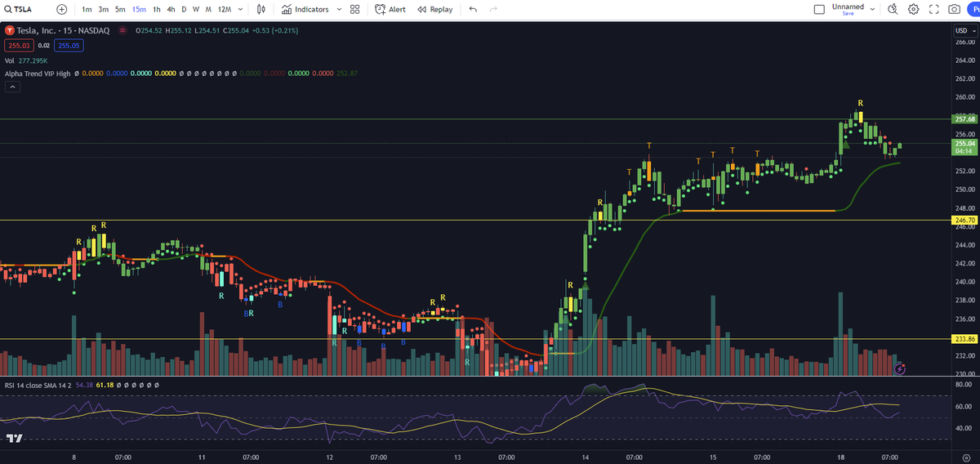Open the quick search lightning icon

[893, 9]
